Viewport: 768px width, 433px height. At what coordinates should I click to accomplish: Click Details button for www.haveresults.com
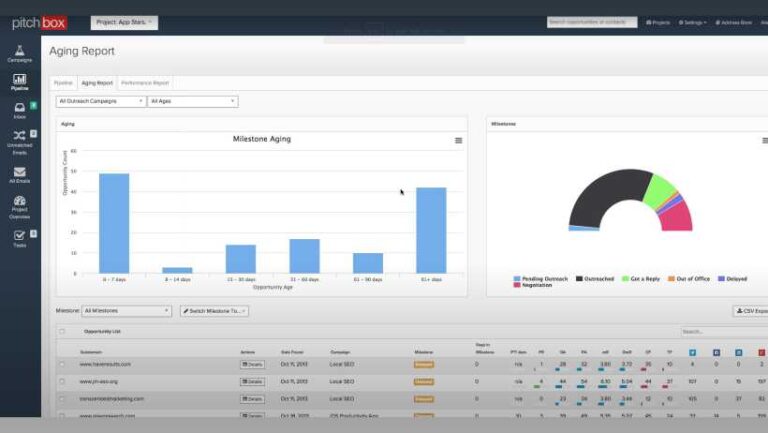[x=252, y=365]
